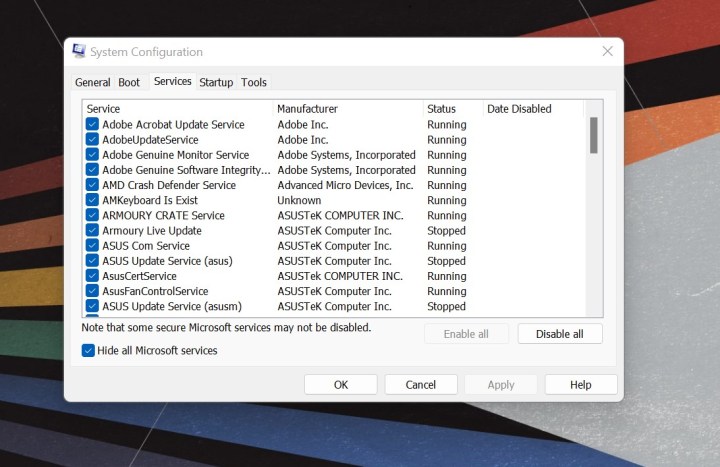Click the Disable all button
The image size is (720, 467).
click(x=560, y=334)
